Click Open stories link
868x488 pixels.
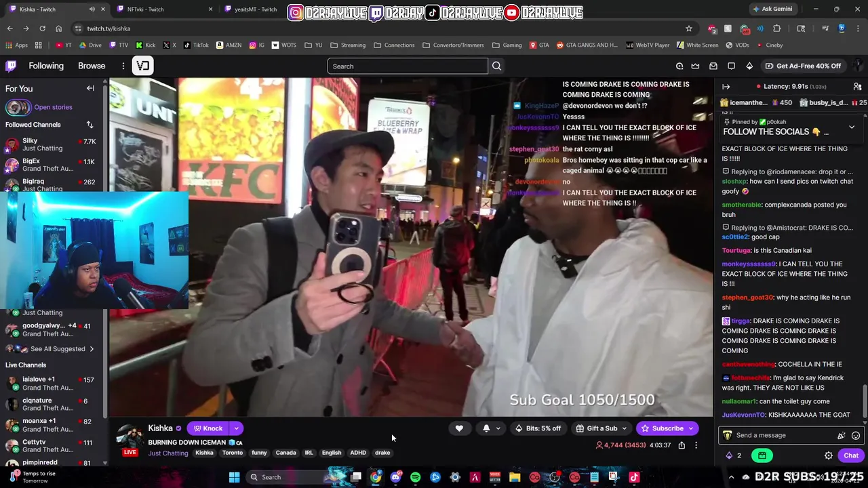point(53,107)
